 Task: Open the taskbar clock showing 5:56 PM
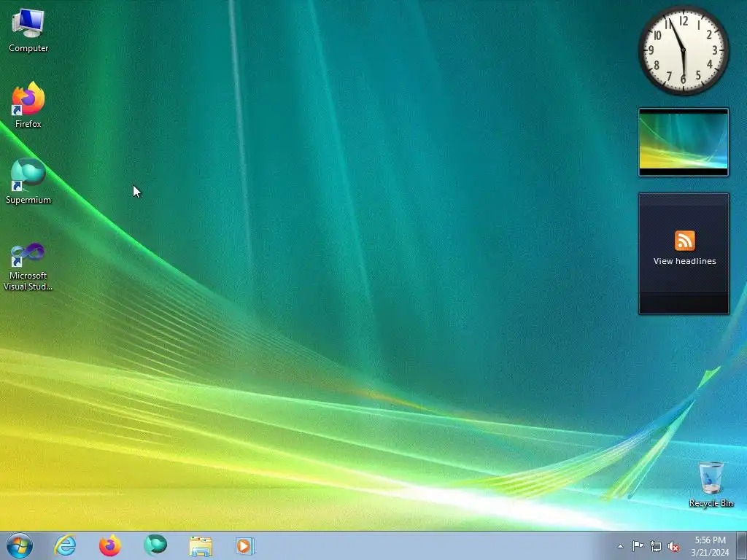[x=710, y=546]
